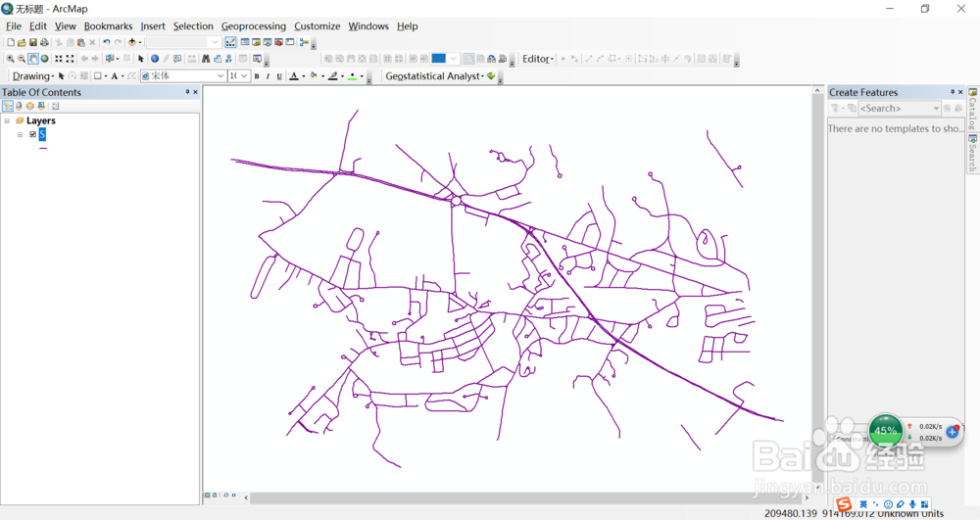The width and height of the screenshot is (980, 520).
Task: Pin the Create Features panel
Action: 953,92
